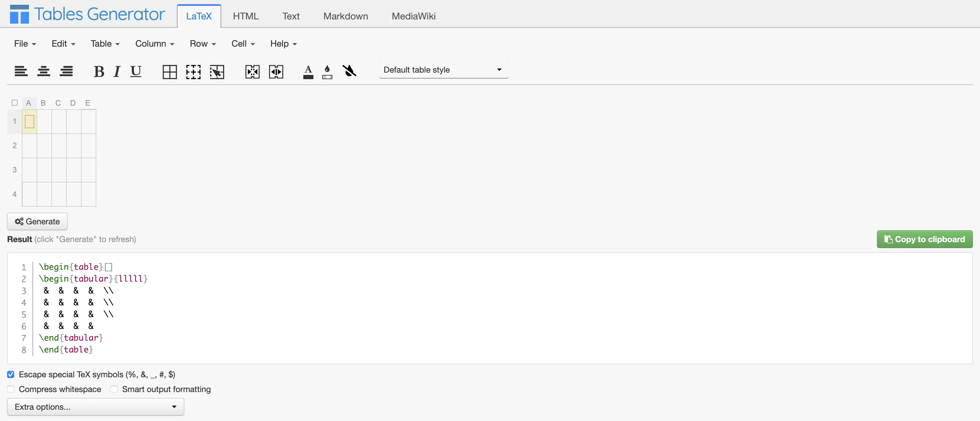Click Copy to clipboard button

tap(924, 239)
